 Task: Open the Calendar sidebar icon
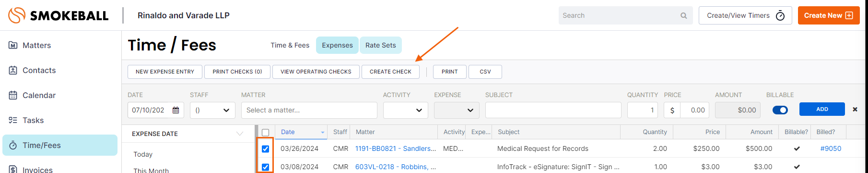pos(13,95)
